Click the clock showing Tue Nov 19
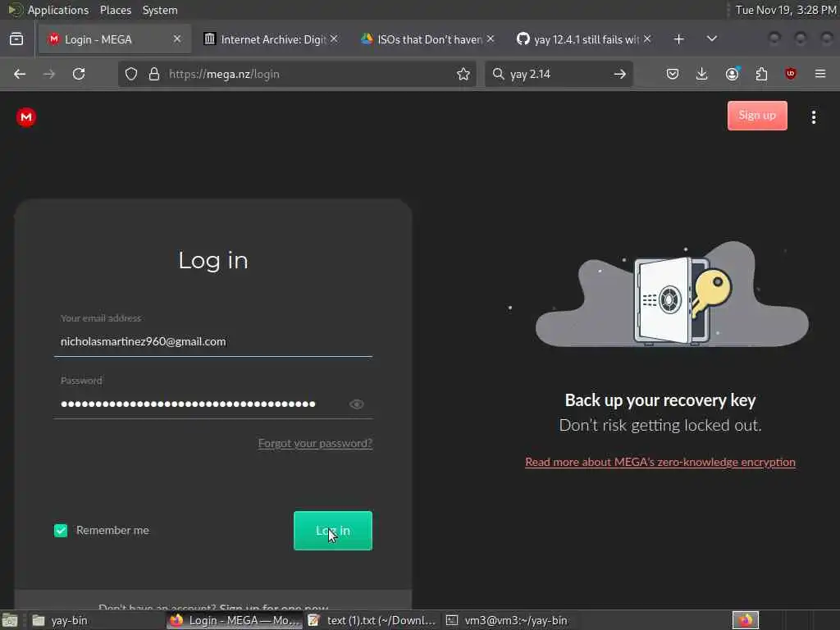The height and width of the screenshot is (630, 840). 785,10
